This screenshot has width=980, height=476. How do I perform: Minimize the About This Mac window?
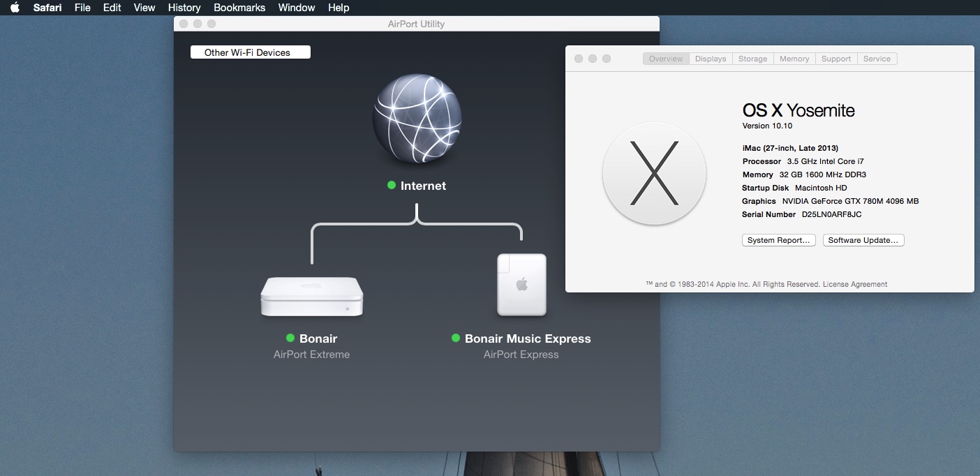(x=593, y=59)
